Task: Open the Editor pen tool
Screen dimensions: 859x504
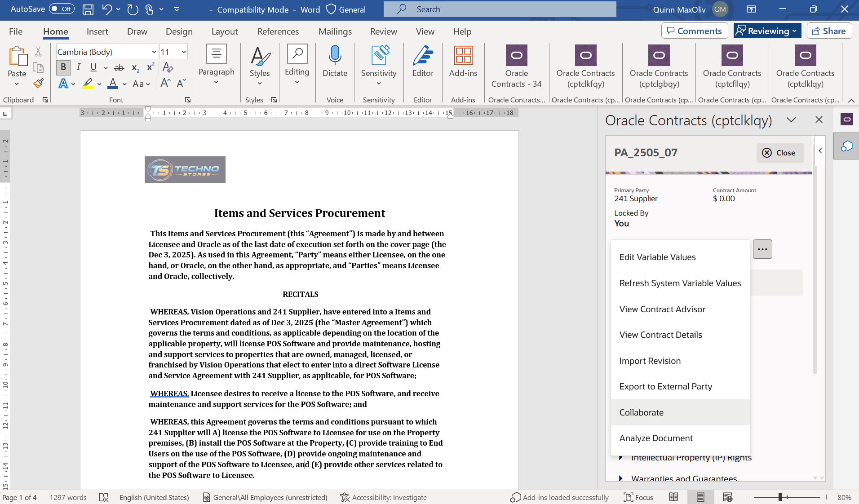Action: (423, 62)
